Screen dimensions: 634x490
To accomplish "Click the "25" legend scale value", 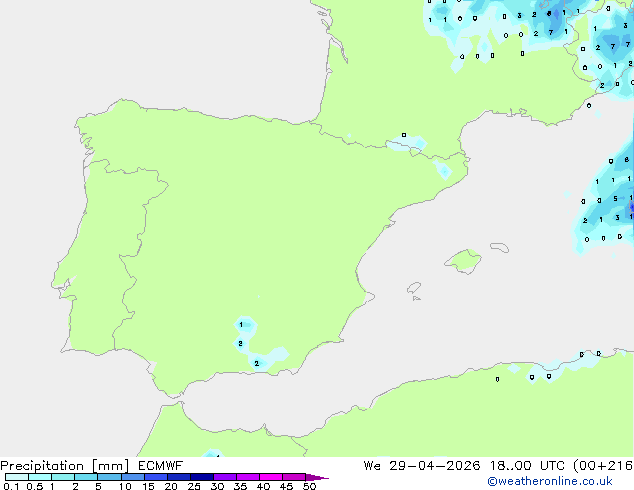I will 194,486.
